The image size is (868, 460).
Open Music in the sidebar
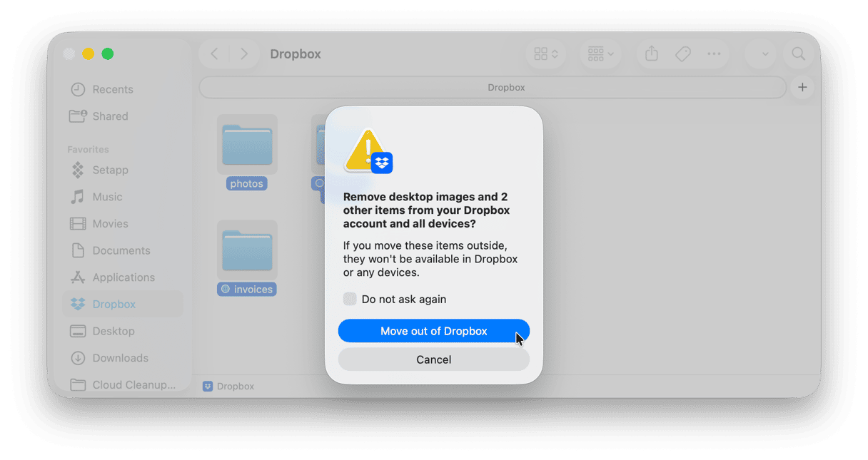tap(123, 197)
